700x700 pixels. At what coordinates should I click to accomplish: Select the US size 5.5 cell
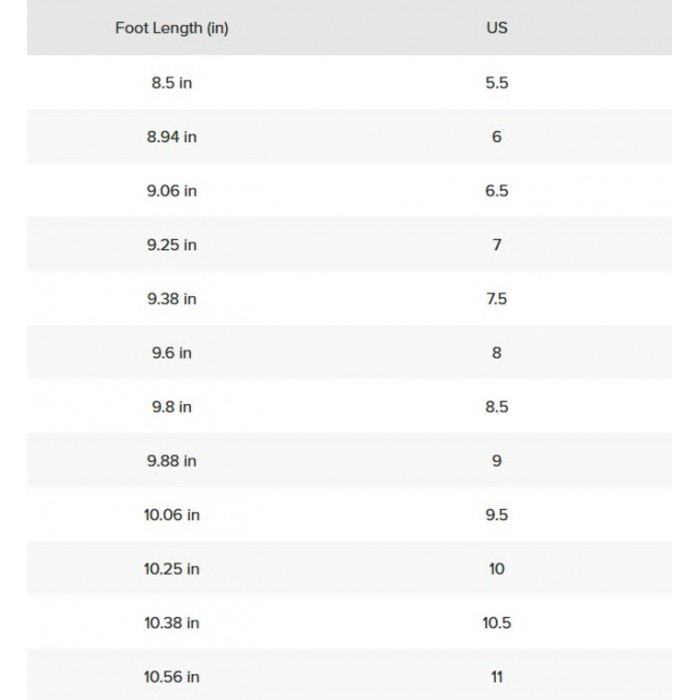(496, 83)
